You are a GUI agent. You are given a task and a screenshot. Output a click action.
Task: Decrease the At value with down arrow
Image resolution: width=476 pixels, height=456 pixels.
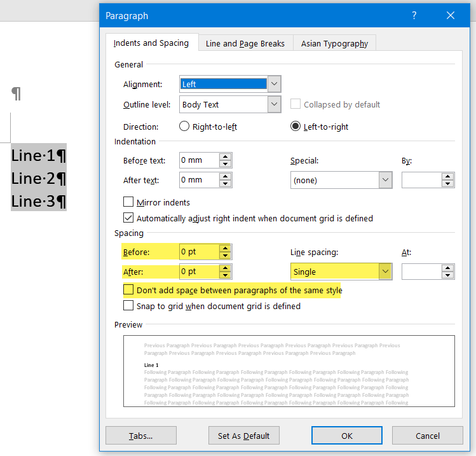(448, 275)
